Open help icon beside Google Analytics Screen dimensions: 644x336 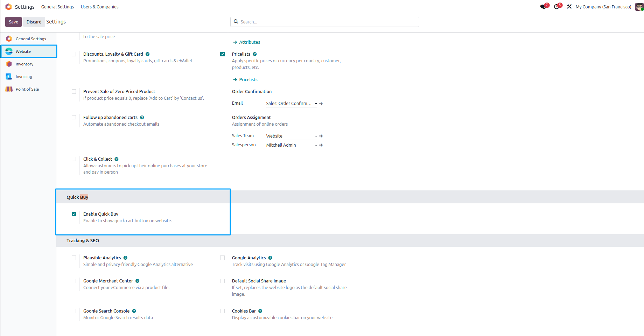tap(270, 258)
